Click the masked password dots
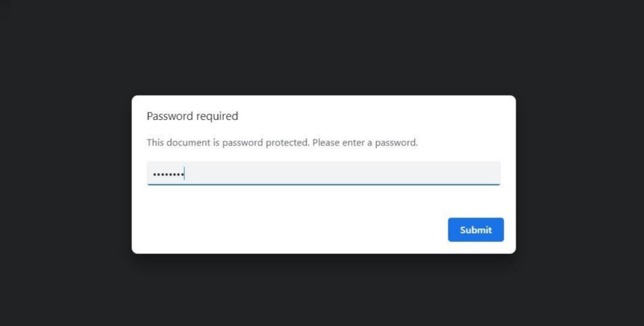The image size is (644, 326). 169,175
